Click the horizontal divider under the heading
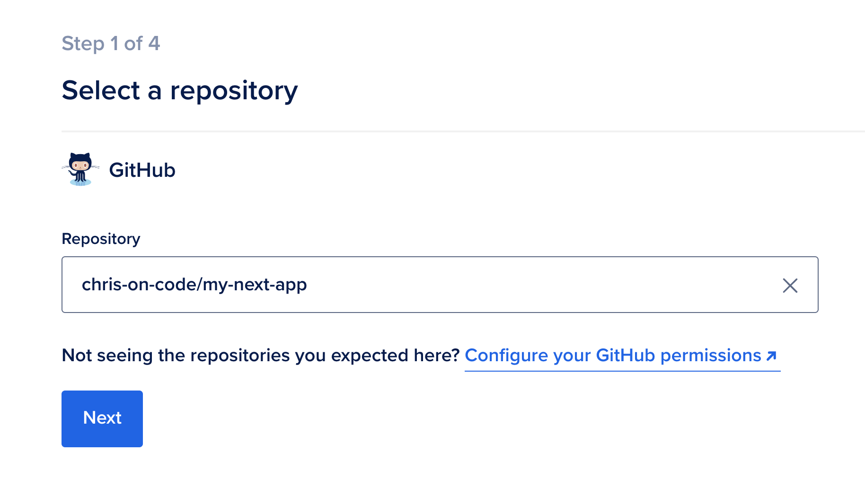 (x=463, y=131)
